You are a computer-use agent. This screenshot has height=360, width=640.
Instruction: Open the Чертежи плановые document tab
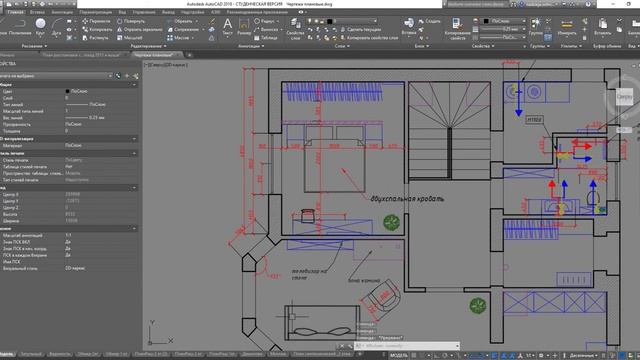point(154,55)
